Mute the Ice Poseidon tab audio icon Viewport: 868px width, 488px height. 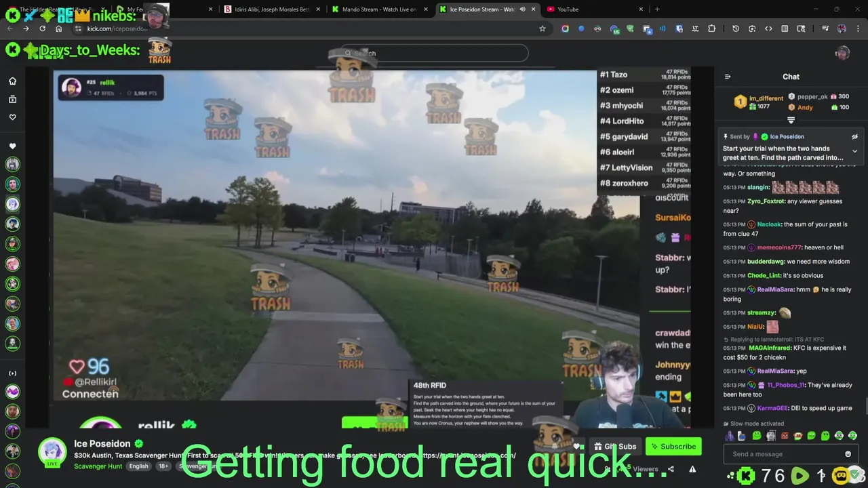click(x=522, y=9)
